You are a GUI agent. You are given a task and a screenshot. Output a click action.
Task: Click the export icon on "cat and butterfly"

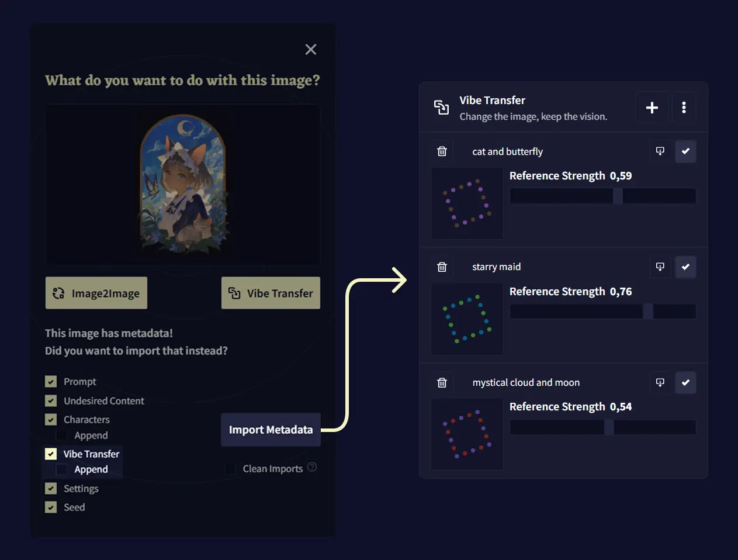[x=660, y=151]
